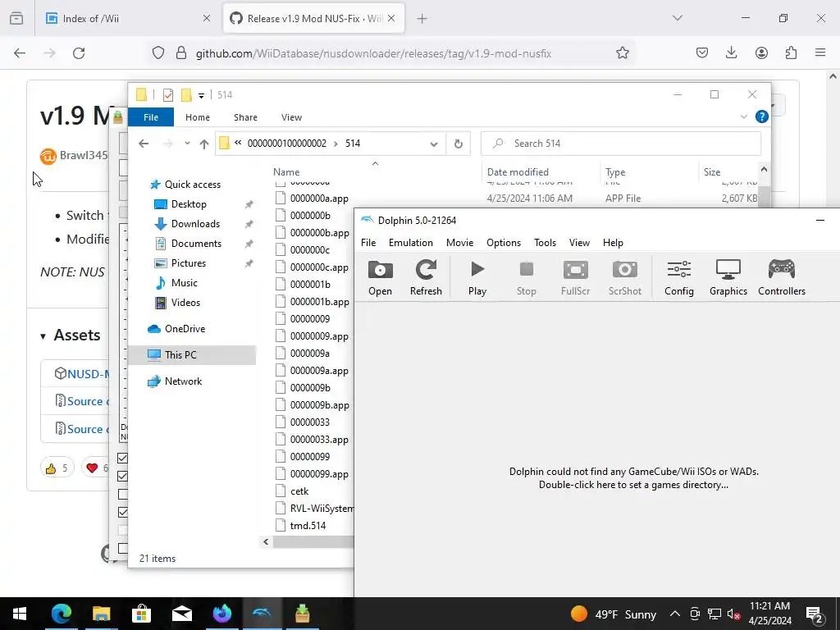The width and height of the screenshot is (840, 630).
Task: Open the Dolphin Tools menu
Action: click(545, 243)
